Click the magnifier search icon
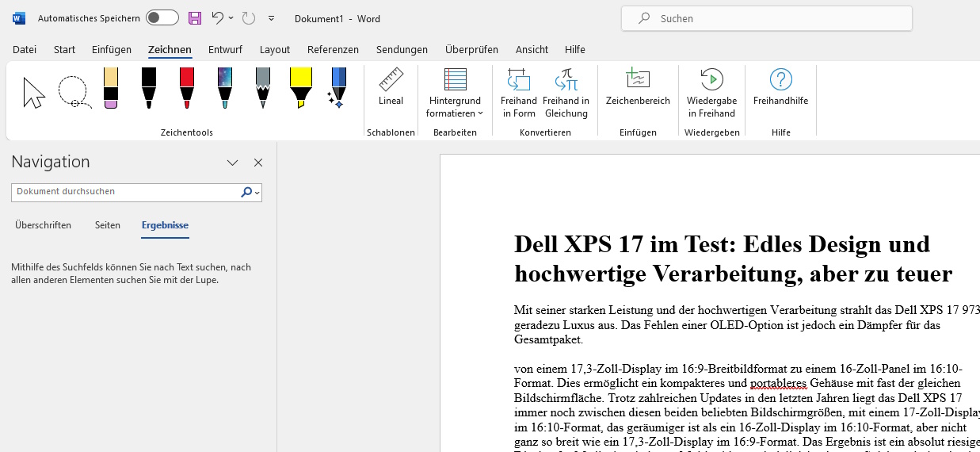980x452 pixels. 246,192
